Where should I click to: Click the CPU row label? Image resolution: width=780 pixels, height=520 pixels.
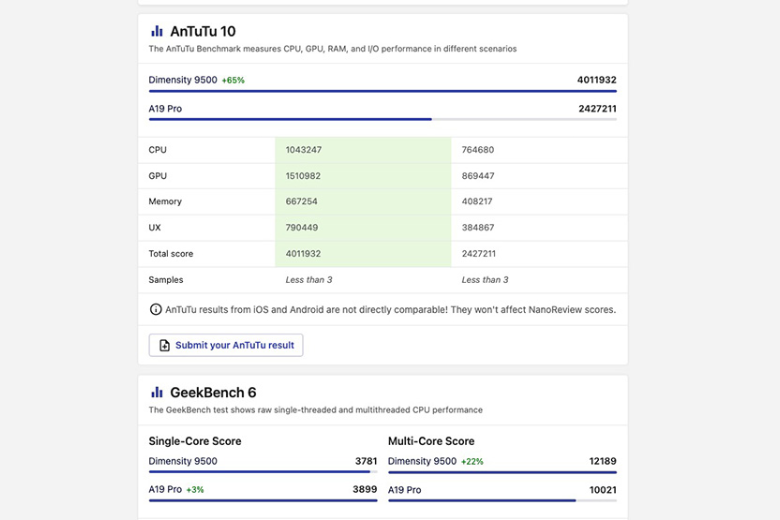157,150
